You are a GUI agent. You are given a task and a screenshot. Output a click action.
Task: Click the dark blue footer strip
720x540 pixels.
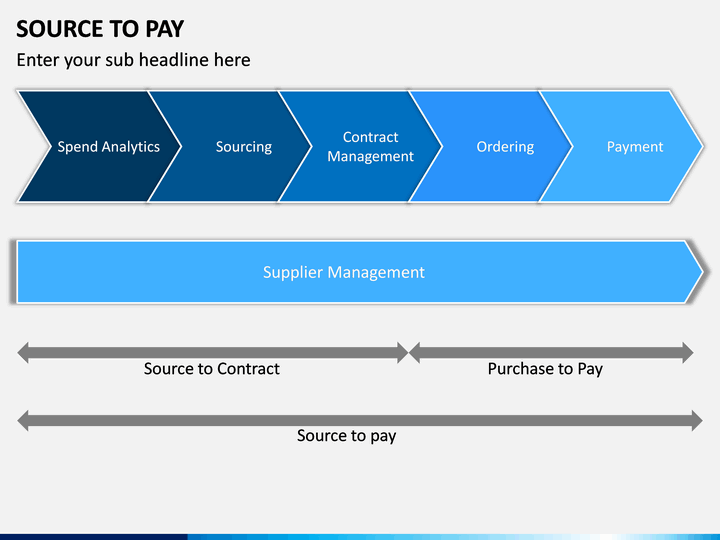coord(94,537)
